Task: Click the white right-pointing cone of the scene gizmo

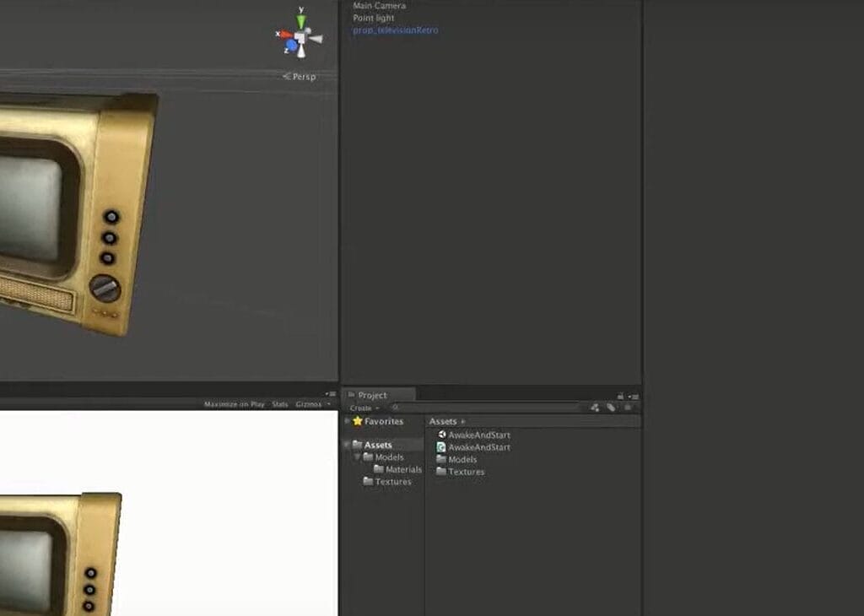Action: pos(316,39)
